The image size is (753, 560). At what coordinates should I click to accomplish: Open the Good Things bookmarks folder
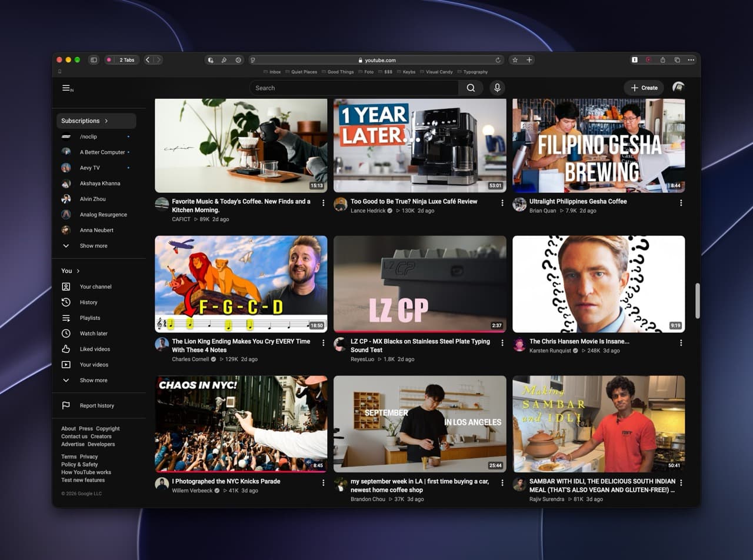338,72
